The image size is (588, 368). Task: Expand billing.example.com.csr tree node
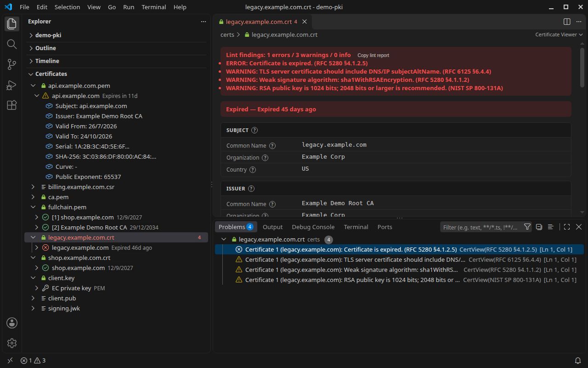click(33, 187)
